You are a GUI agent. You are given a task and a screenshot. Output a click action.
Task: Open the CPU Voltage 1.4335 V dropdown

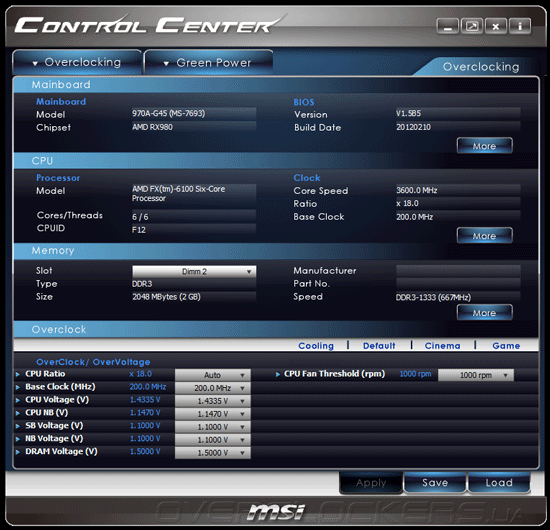pos(213,401)
